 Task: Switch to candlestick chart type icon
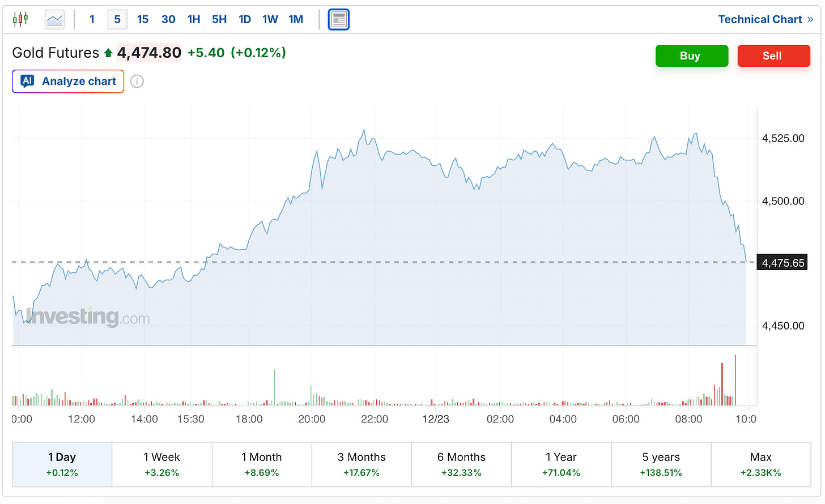[x=20, y=19]
